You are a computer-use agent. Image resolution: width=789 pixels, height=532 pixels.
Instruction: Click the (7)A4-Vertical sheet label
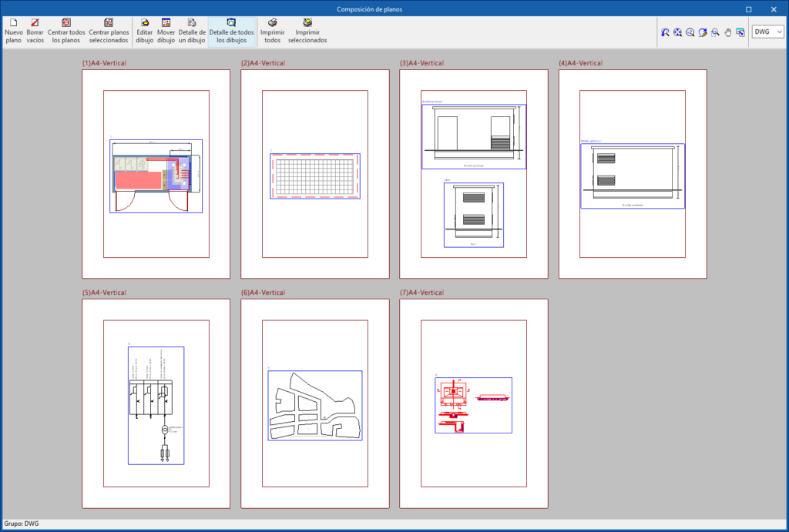pyautogui.click(x=421, y=293)
